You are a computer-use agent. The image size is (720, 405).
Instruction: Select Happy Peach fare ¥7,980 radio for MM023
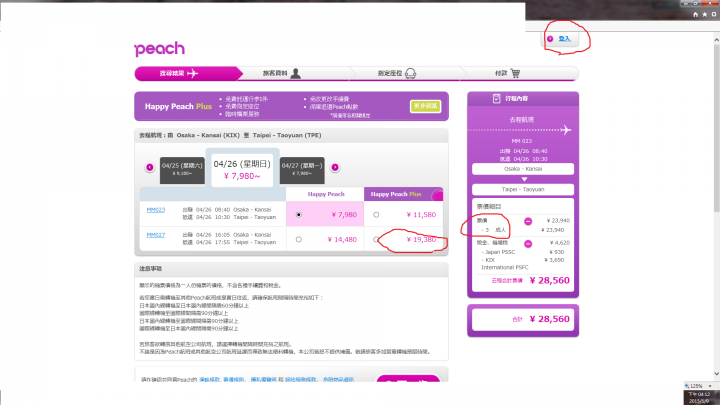click(299, 214)
